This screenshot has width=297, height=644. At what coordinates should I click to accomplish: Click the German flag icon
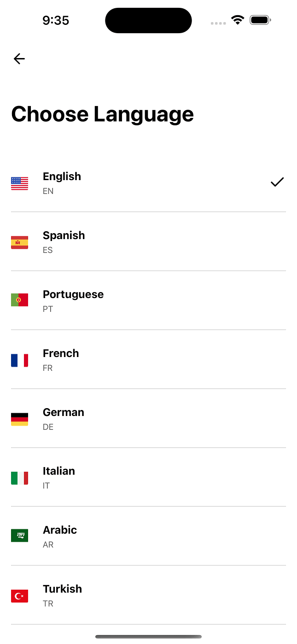coord(19,419)
